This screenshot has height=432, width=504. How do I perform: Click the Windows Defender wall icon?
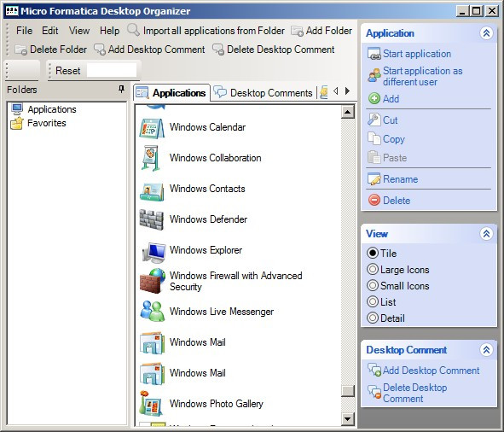152,219
